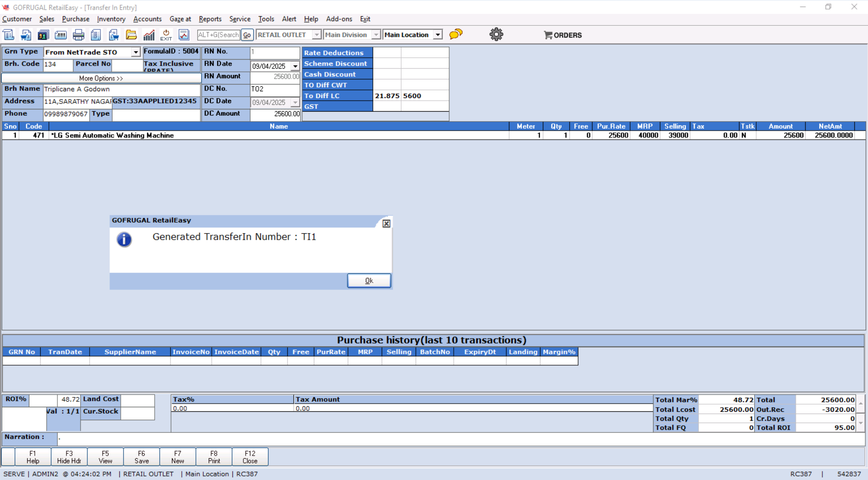
Task: Click the document with cart toolbar icon
Action: point(114,35)
